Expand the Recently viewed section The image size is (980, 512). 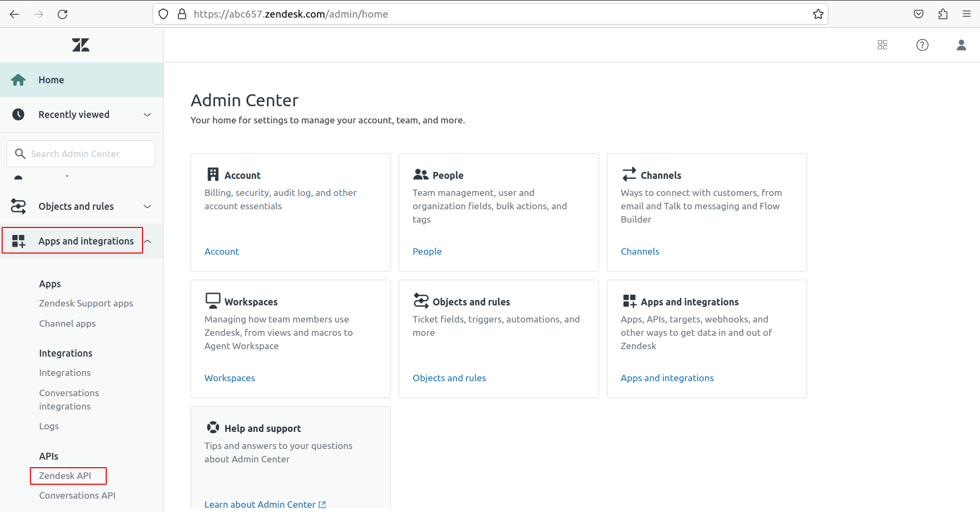point(147,115)
